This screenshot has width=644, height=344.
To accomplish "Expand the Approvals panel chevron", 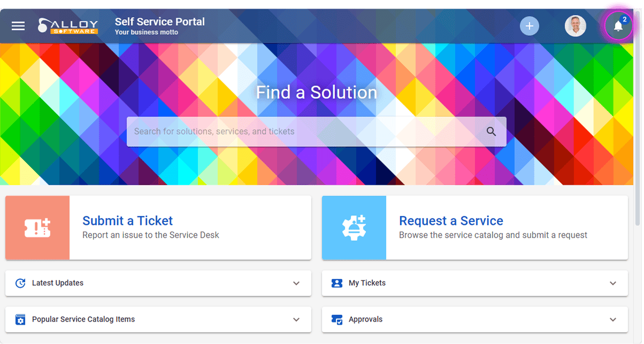I will point(613,319).
